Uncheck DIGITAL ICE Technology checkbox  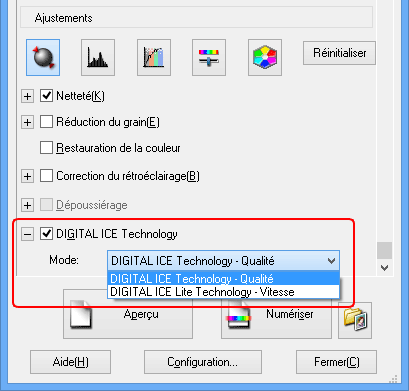pos(46,234)
